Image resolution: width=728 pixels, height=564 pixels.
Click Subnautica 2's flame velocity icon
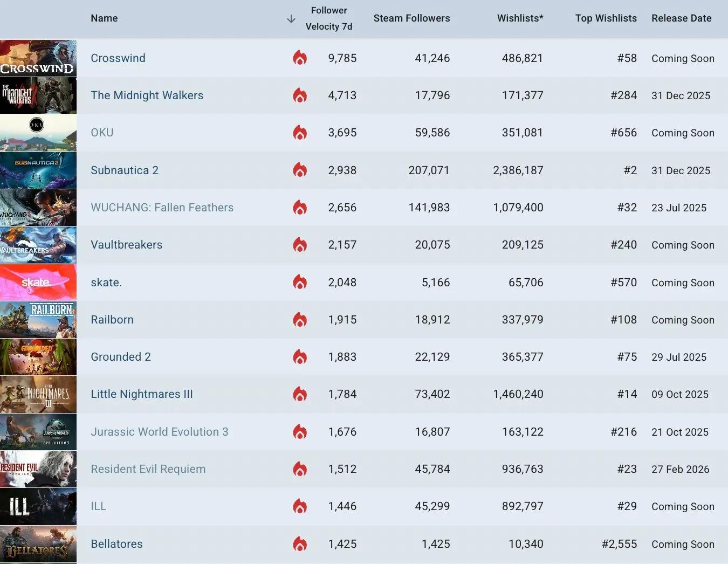tap(300, 170)
